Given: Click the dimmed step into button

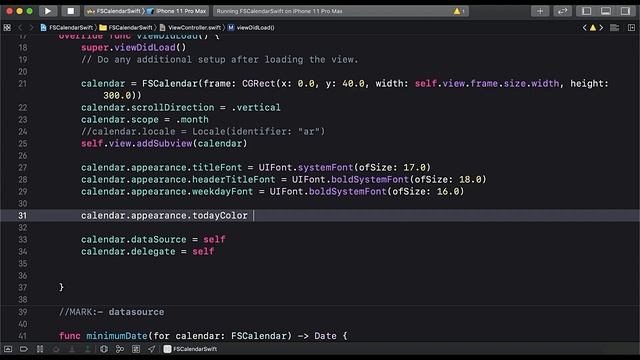Looking at the screenshot, I should 72,349.
